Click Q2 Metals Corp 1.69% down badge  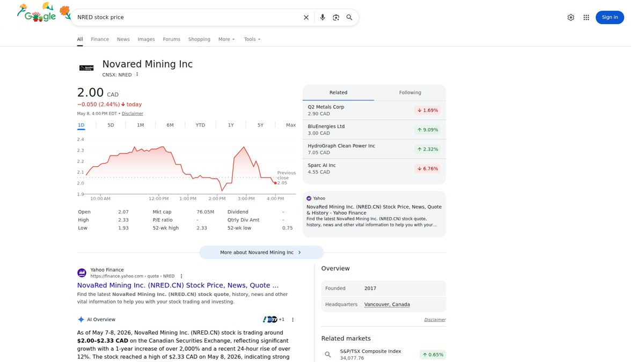pyautogui.click(x=427, y=110)
